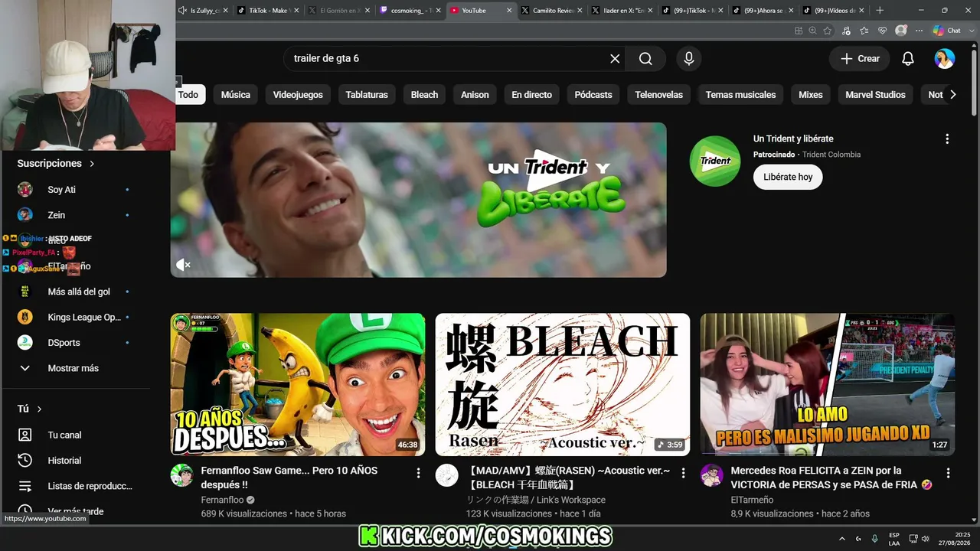Viewport: 980px width, 551px height.
Task: Open the Trident ad options menu
Action: (947, 139)
